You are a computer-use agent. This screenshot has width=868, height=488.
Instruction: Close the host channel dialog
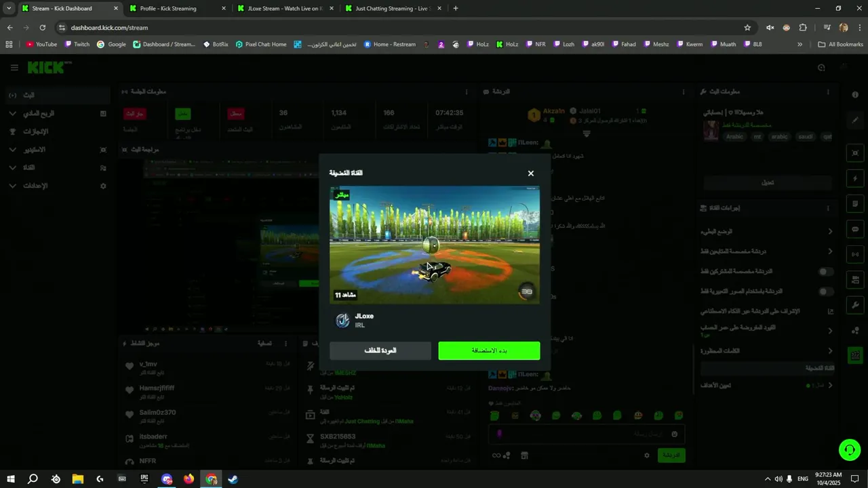[x=530, y=174]
